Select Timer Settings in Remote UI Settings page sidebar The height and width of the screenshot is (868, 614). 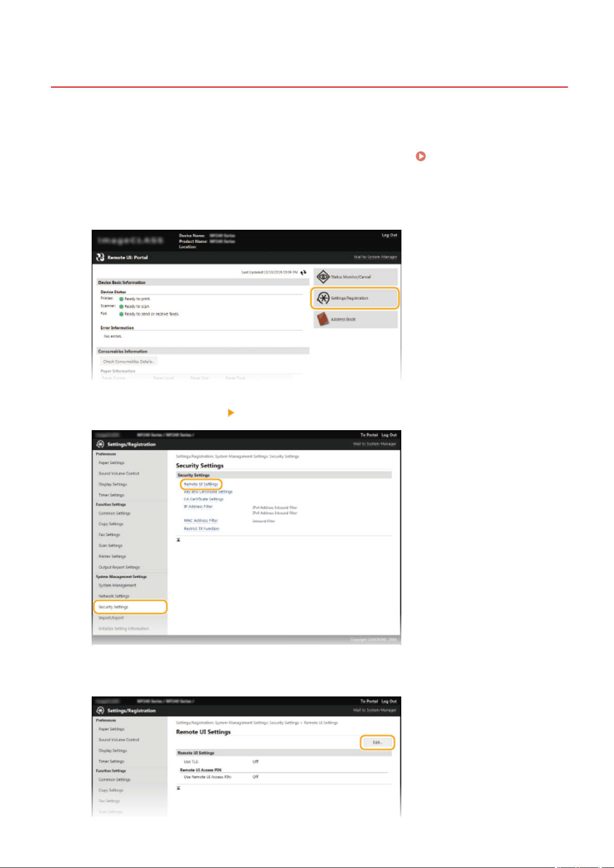click(x=111, y=761)
